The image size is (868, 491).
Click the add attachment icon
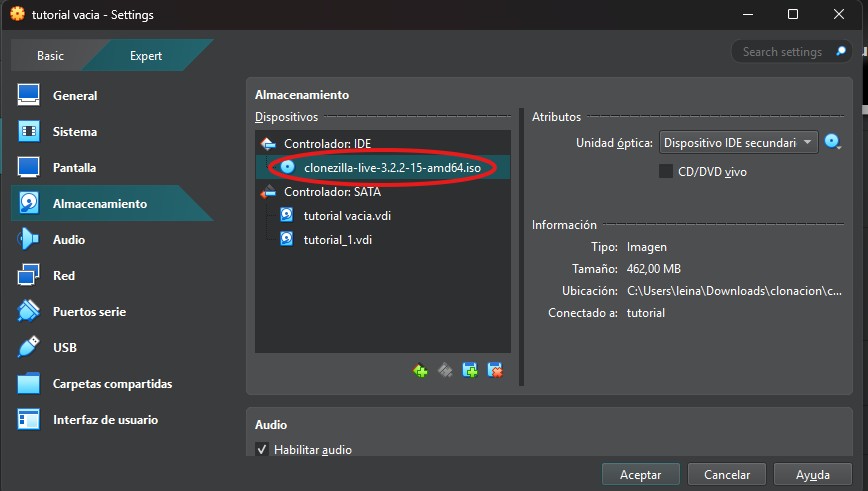[470, 370]
